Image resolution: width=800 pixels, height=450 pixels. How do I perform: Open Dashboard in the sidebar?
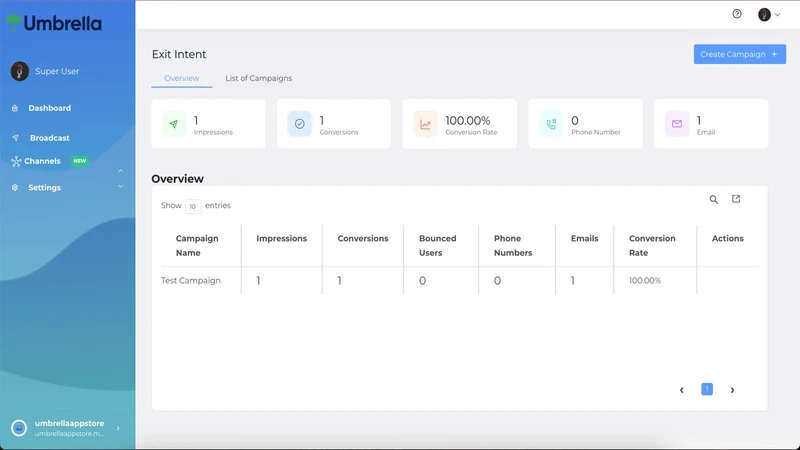49,108
